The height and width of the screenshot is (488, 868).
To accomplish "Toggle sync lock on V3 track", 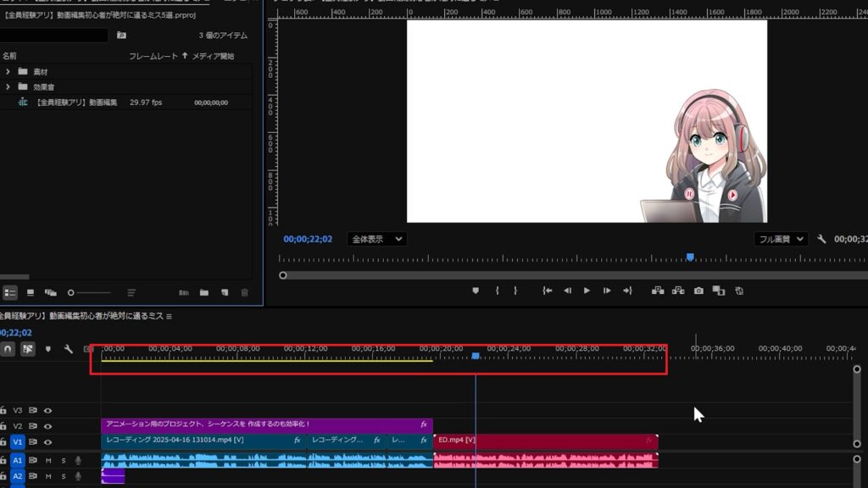I will [x=33, y=411].
